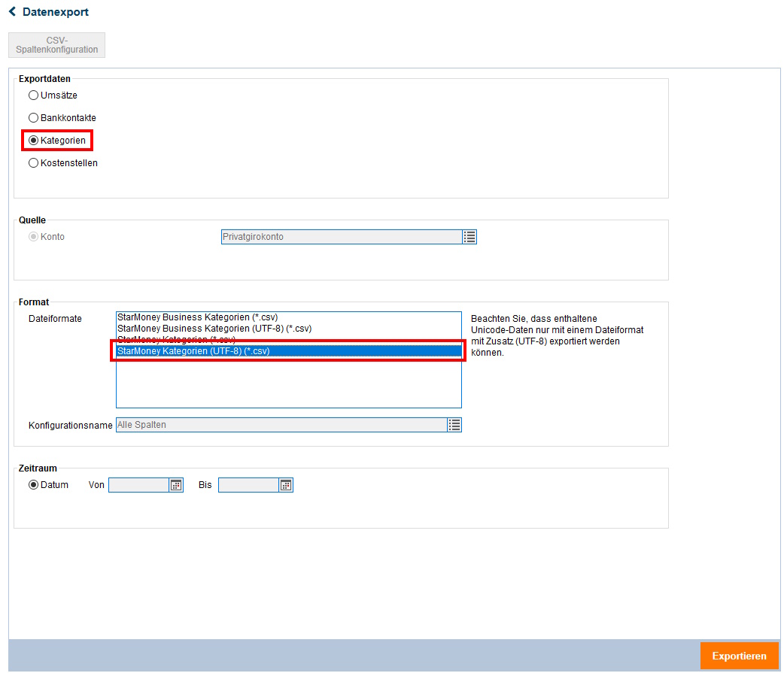The width and height of the screenshot is (784, 673).
Task: Open the Konfigurationsname list icon
Action: [454, 425]
